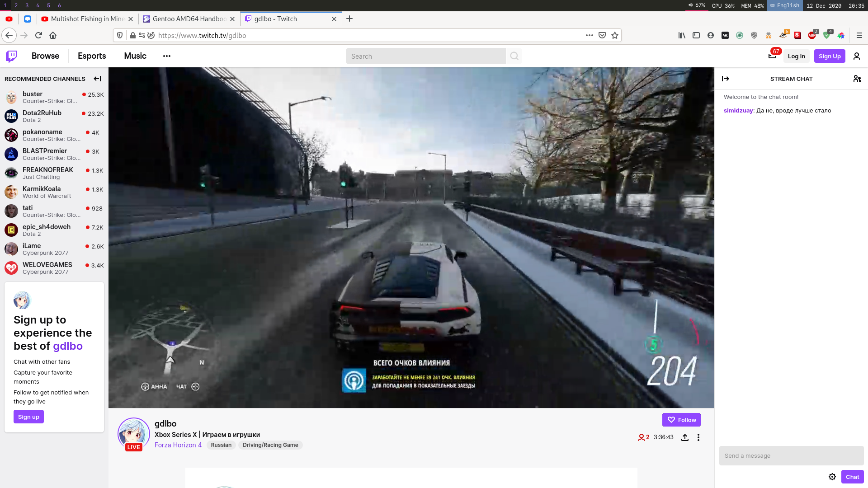Save page to Pocket
The width and height of the screenshot is (868, 488).
point(602,35)
